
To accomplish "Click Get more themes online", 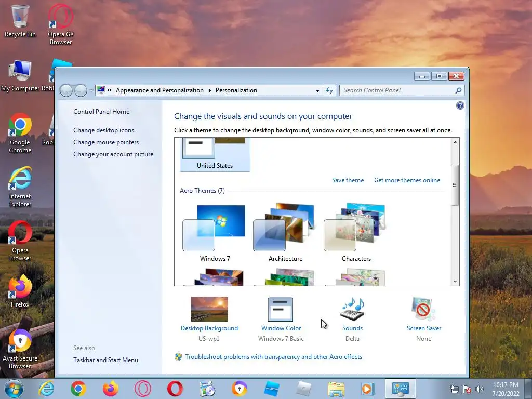I will (x=407, y=180).
